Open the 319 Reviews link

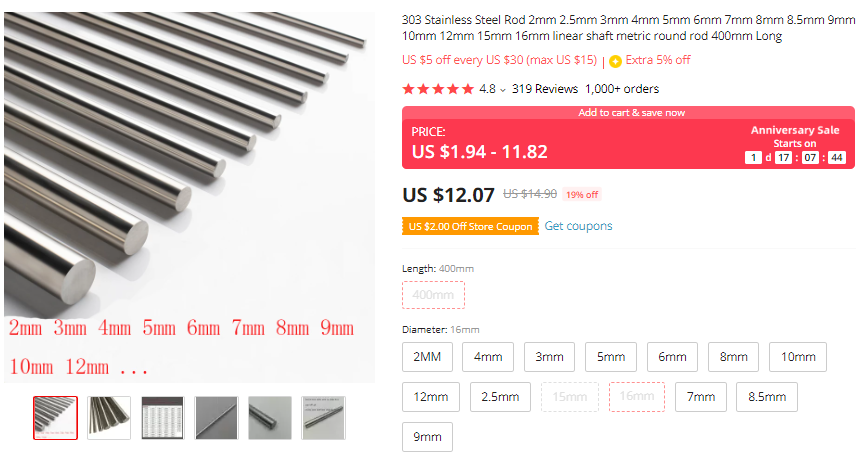(x=544, y=89)
